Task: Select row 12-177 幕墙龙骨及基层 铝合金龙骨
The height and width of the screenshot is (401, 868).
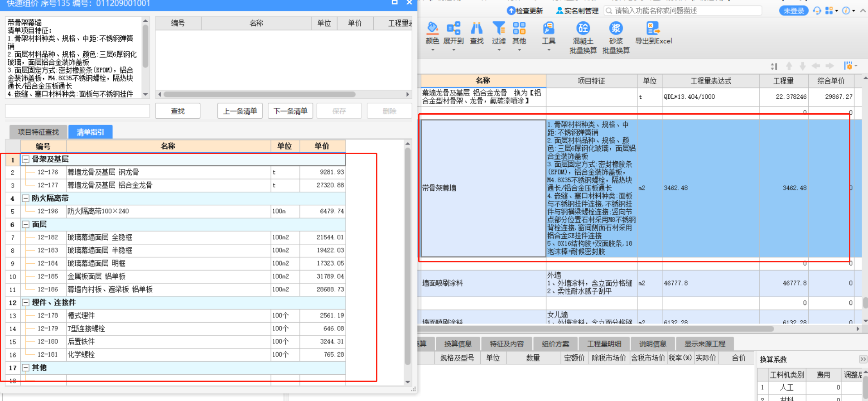Action: (175, 185)
